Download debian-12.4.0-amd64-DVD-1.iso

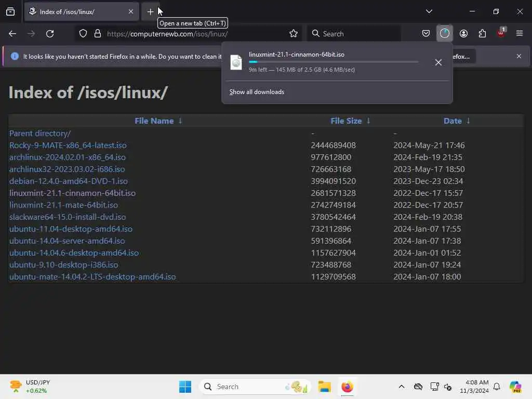[69, 181]
